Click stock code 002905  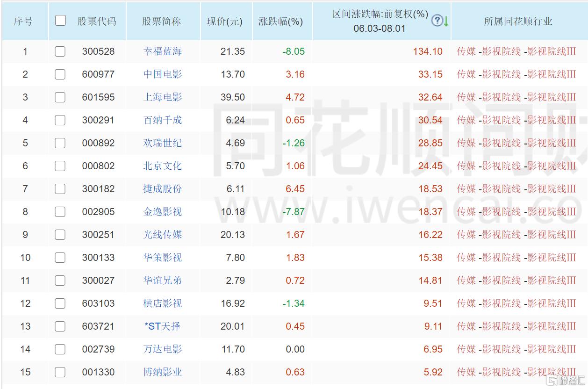pos(98,212)
